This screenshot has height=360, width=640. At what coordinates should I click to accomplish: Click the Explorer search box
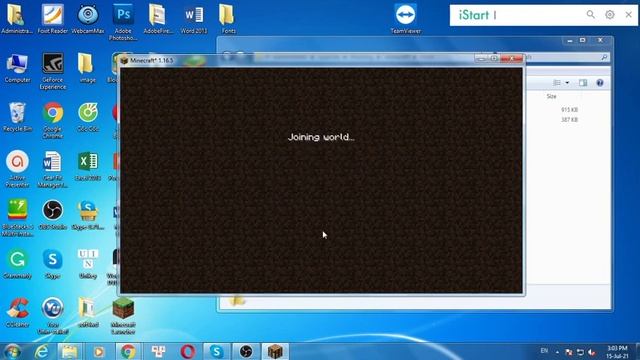click(x=567, y=58)
